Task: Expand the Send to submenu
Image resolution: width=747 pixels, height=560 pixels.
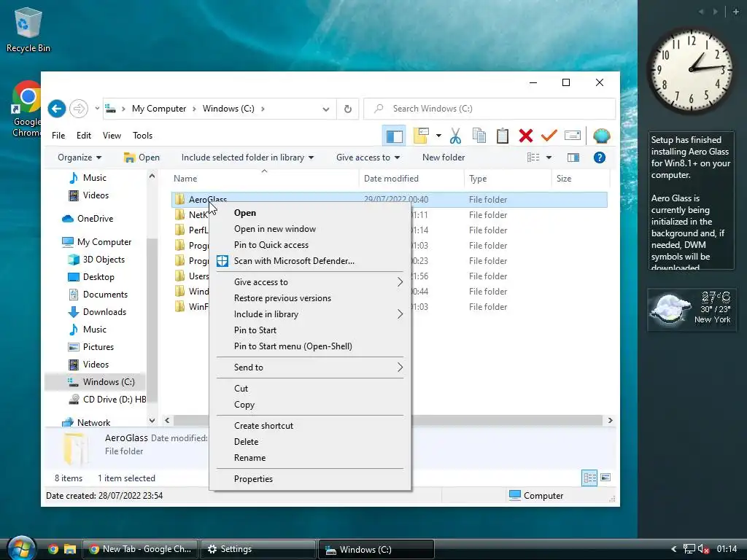Action: click(x=309, y=367)
